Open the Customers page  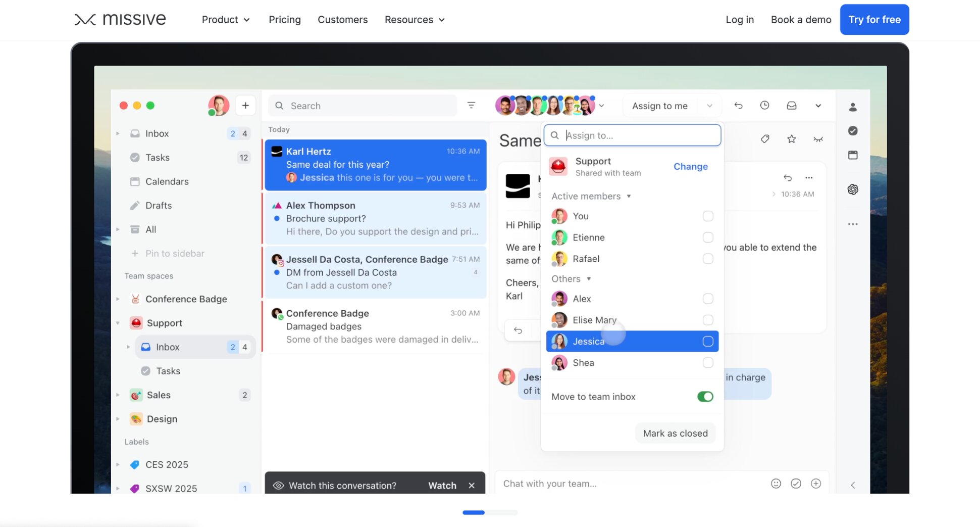point(343,20)
